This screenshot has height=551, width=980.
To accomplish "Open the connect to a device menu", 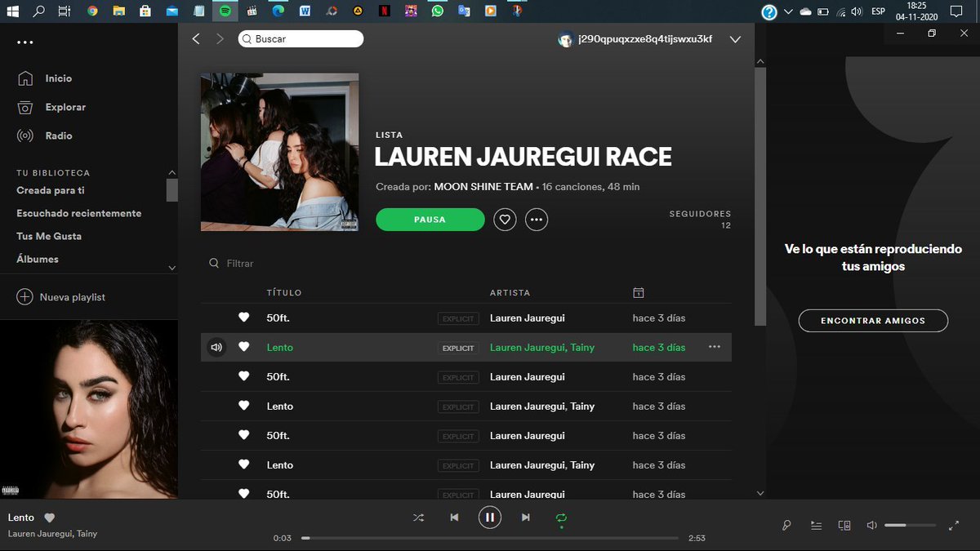I will (844, 526).
